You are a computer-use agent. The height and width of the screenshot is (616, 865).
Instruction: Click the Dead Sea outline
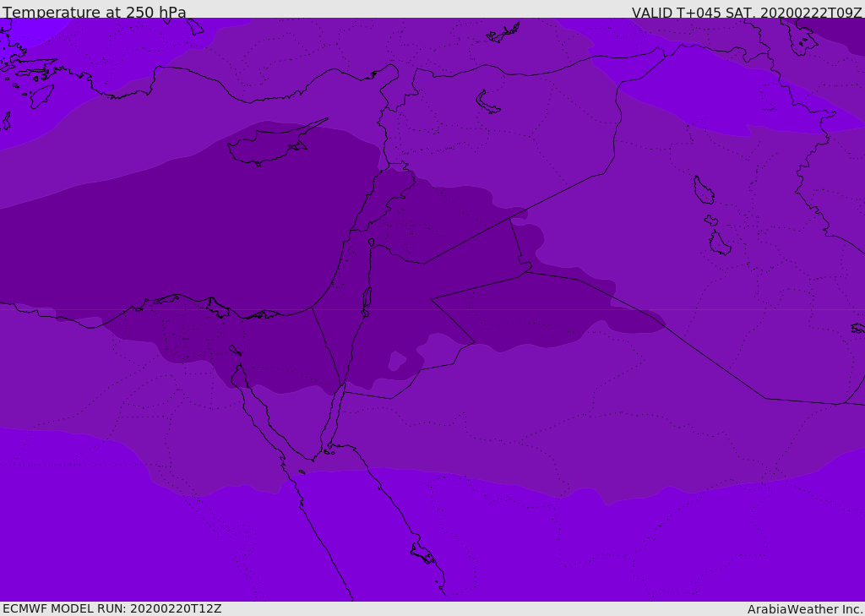point(367,299)
